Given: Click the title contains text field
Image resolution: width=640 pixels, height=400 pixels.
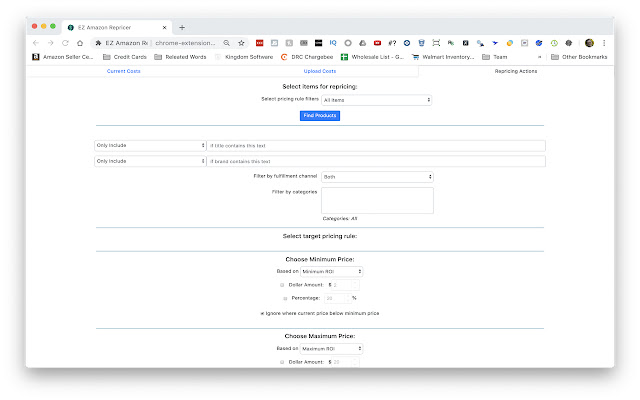Looking at the screenshot, I should point(376,146).
